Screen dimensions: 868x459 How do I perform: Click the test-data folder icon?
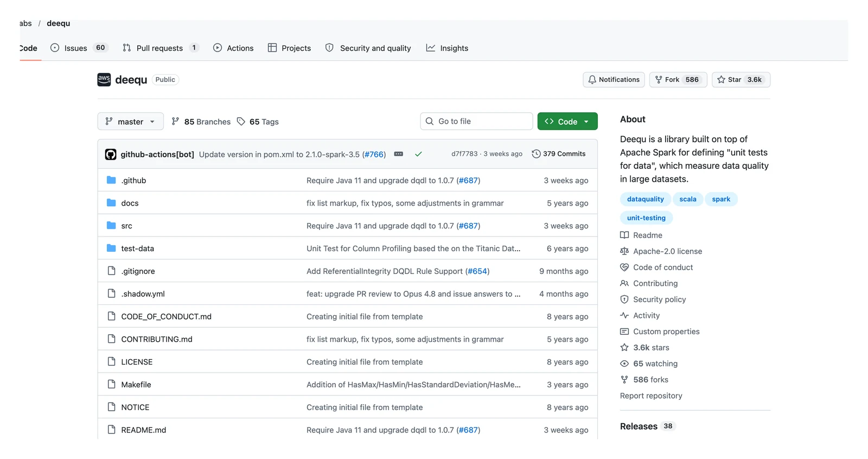pos(111,248)
